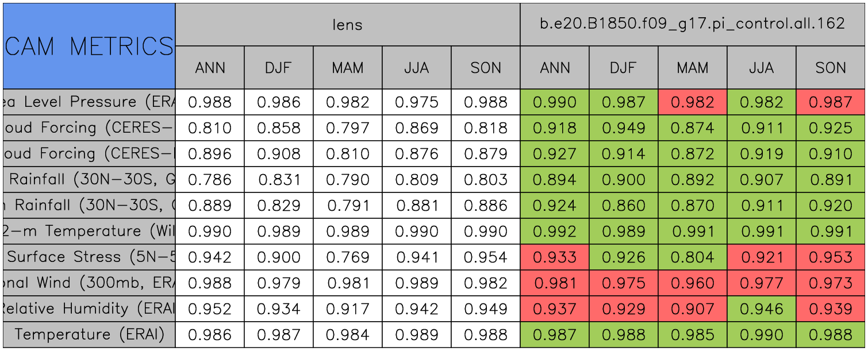Viewport: 868px width, 351px height.
Task: Select the lens group header
Action: click(347, 24)
